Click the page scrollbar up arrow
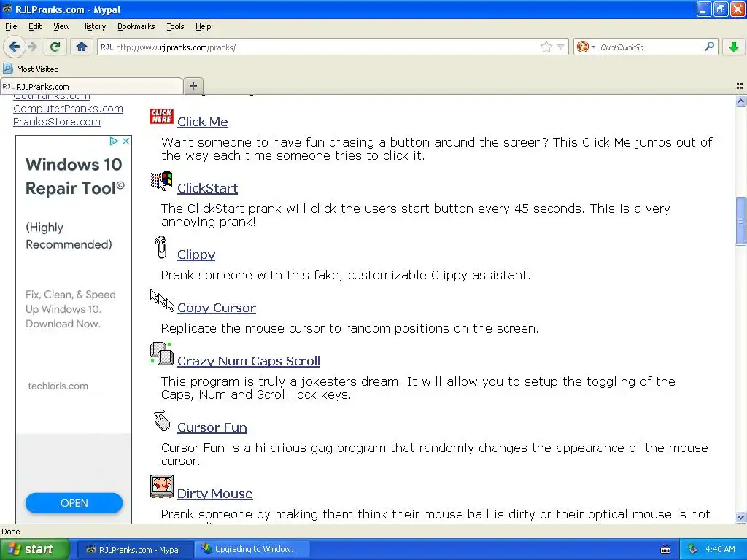The width and height of the screenshot is (747, 560). (x=741, y=101)
